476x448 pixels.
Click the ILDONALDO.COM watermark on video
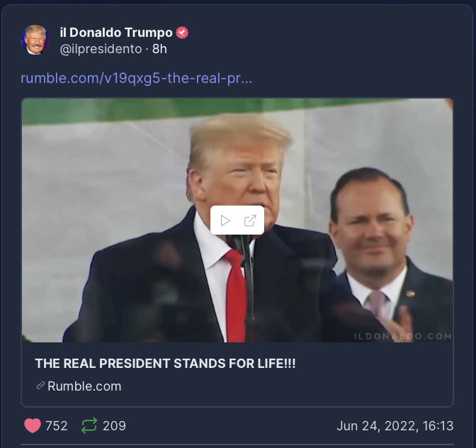pyautogui.click(x=403, y=336)
